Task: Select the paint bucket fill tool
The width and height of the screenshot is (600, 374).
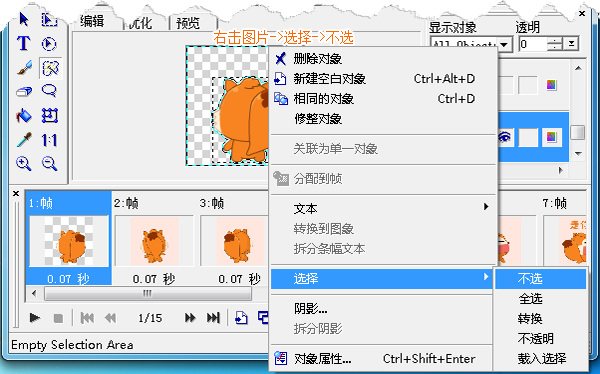Action: pyautogui.click(x=24, y=116)
